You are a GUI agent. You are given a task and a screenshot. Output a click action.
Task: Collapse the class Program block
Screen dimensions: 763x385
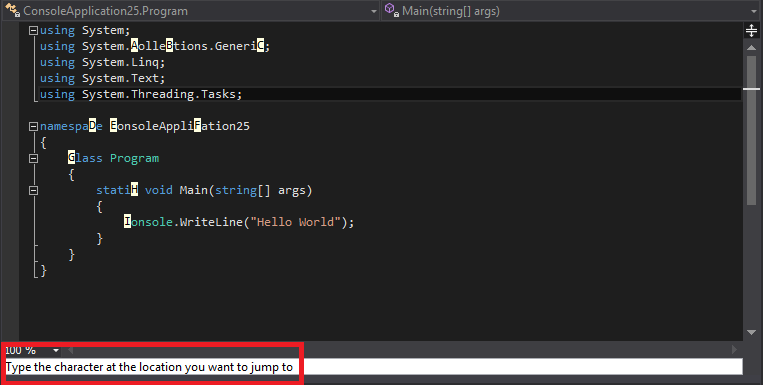[x=33, y=159]
